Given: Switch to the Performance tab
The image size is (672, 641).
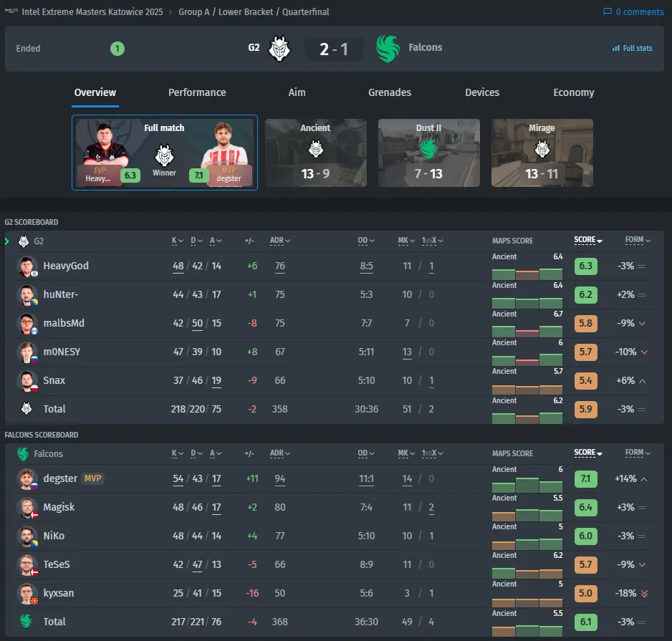Looking at the screenshot, I should pos(197,92).
